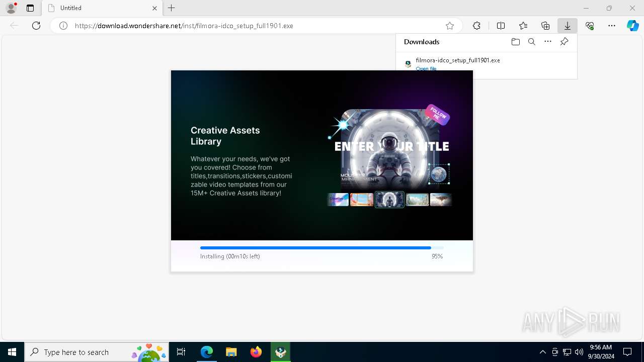
Task: Click the Filmora file icon in Downloads
Action: pos(408,64)
